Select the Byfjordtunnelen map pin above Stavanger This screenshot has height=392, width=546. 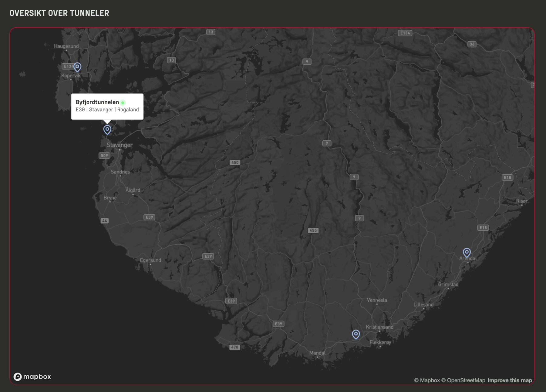(x=107, y=129)
